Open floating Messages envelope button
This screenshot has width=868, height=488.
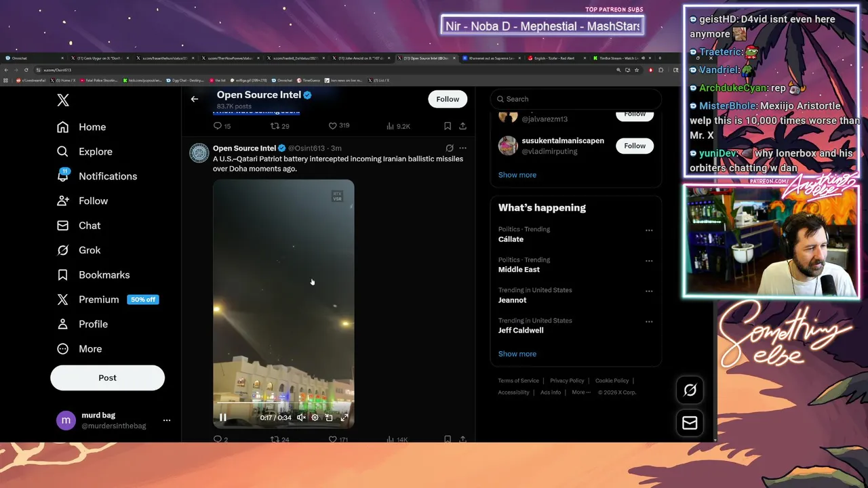(690, 423)
